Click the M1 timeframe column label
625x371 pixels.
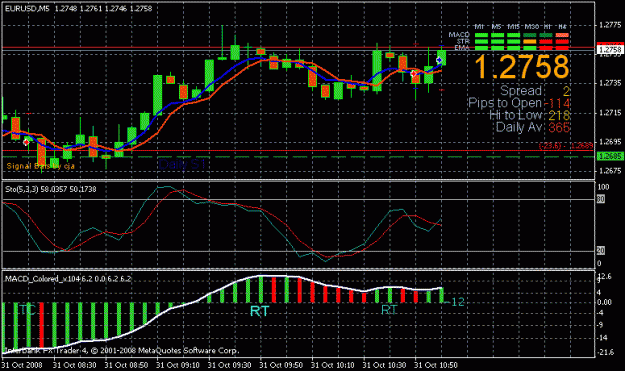point(480,27)
